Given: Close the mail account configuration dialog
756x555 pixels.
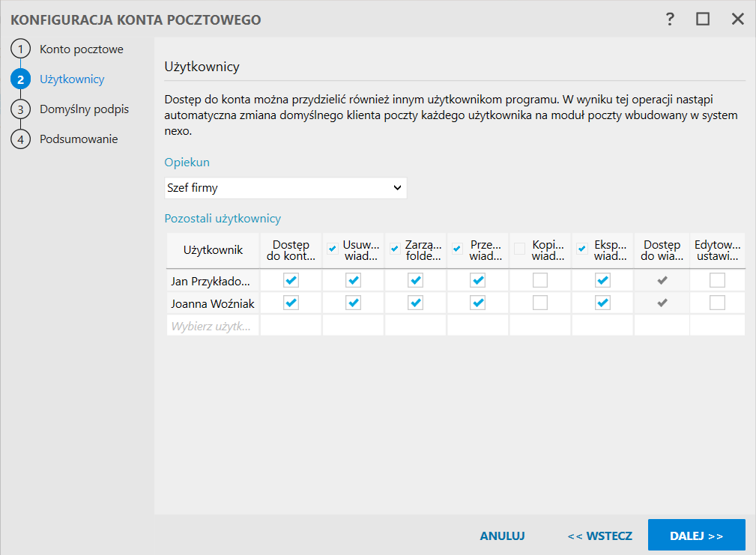Looking at the screenshot, I should [x=738, y=19].
